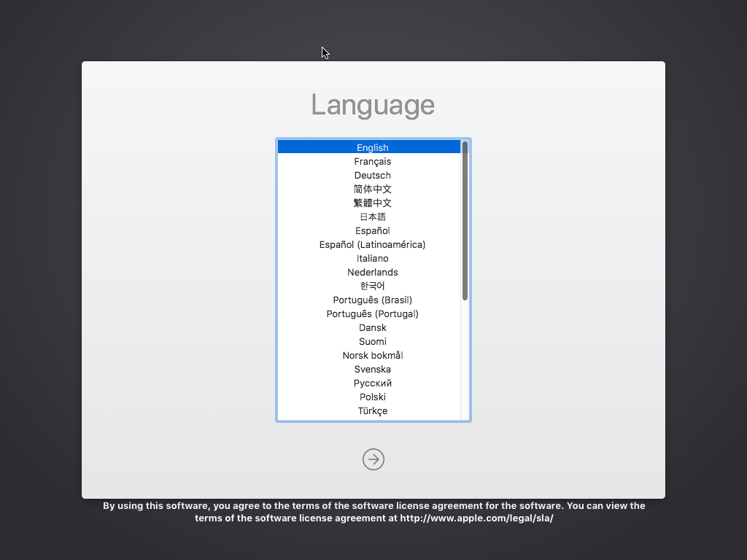
Task: Click the language list scrollbar thumb
Action: [465, 220]
